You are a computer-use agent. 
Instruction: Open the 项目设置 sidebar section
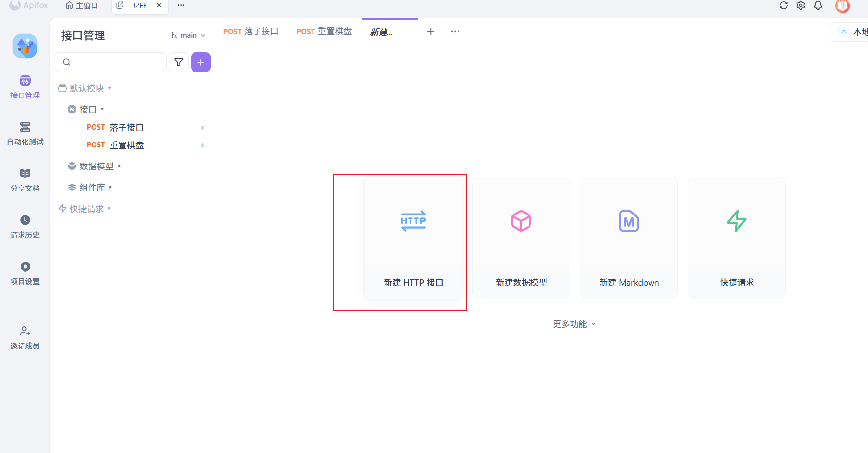tap(25, 273)
